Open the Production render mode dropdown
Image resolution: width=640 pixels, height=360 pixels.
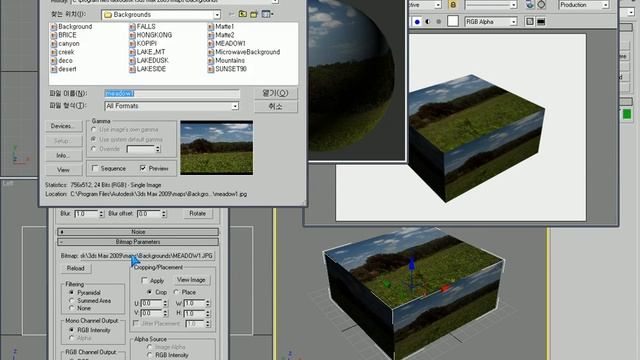click(605, 5)
